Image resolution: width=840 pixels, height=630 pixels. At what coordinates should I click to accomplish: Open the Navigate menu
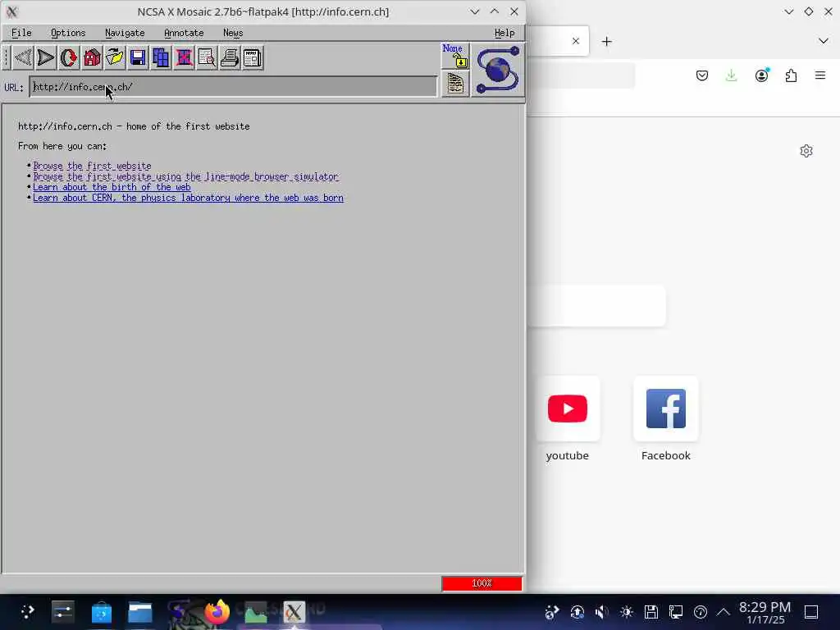125,33
